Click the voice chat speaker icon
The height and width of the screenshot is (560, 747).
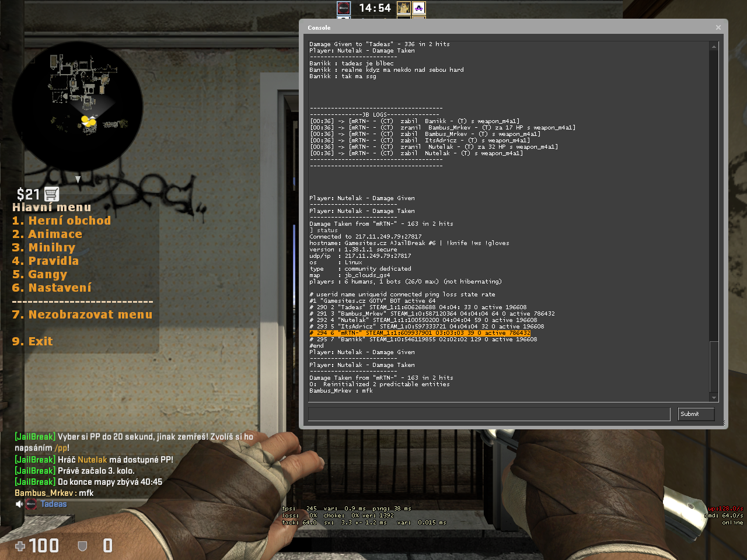[19, 504]
